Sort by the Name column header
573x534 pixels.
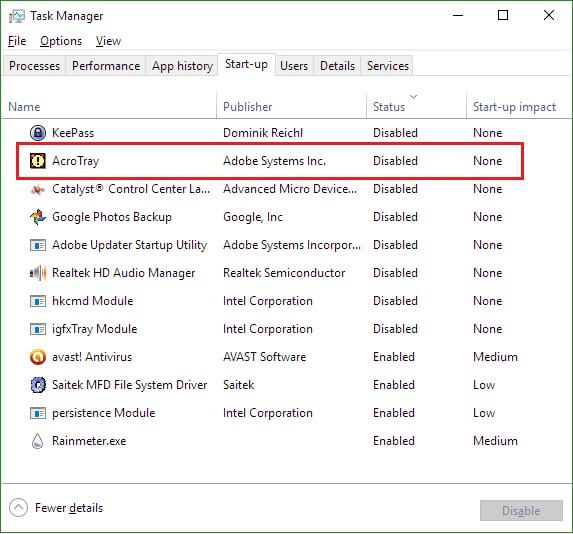coord(24,107)
